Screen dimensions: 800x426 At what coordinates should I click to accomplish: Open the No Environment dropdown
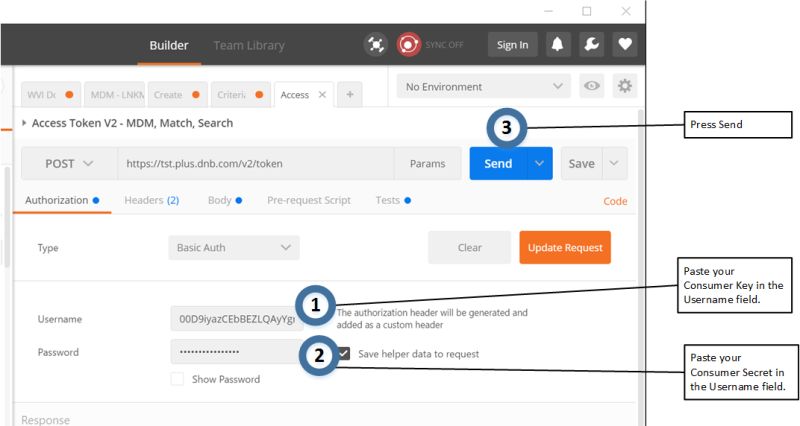coord(484,86)
